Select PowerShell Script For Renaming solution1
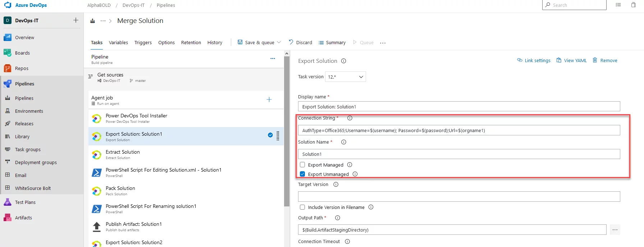 (x=186, y=209)
